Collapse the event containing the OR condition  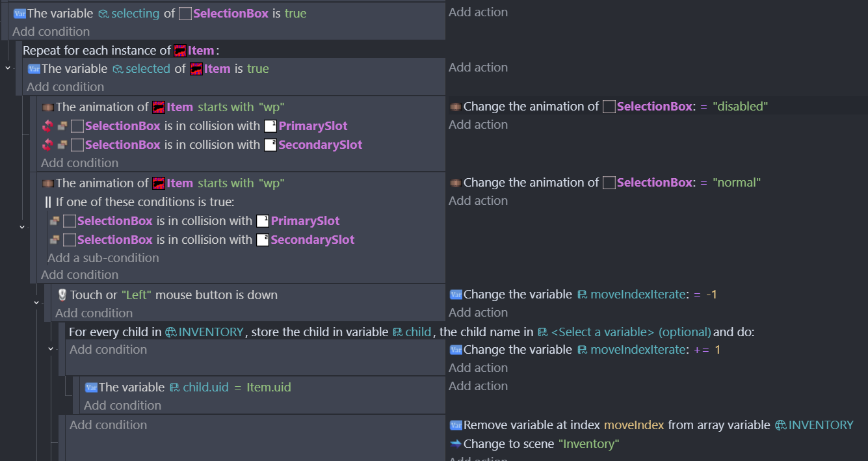click(22, 227)
